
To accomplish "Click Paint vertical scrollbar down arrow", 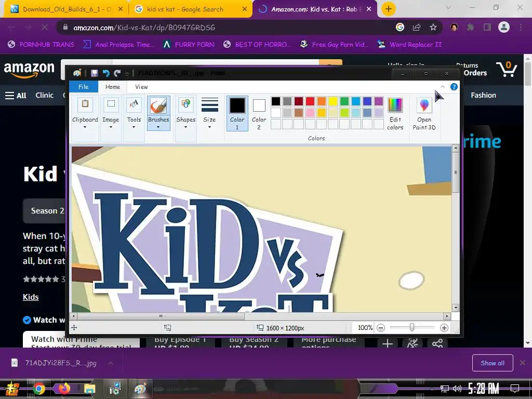I will point(456,308).
